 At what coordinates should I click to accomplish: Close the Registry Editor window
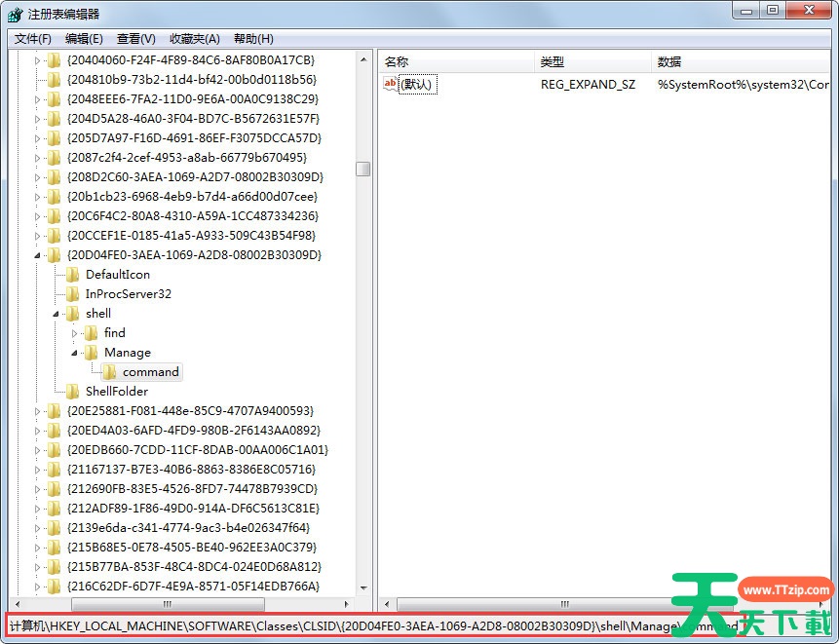[x=809, y=11]
